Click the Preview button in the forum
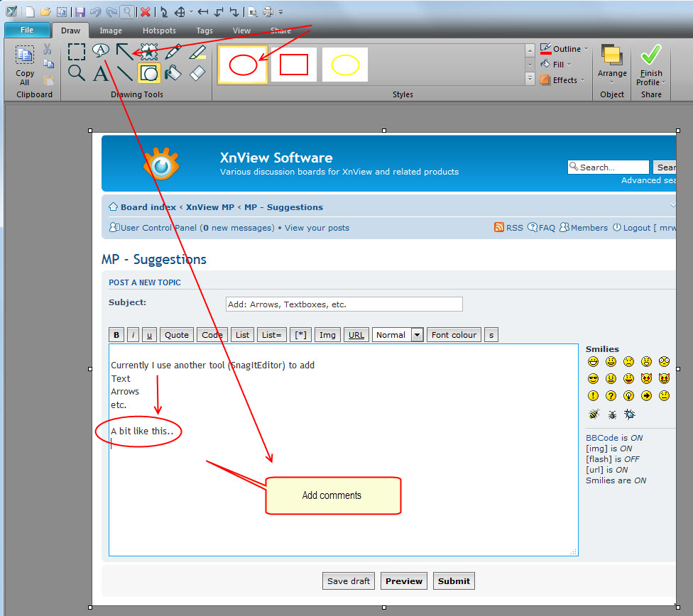 pyautogui.click(x=404, y=581)
